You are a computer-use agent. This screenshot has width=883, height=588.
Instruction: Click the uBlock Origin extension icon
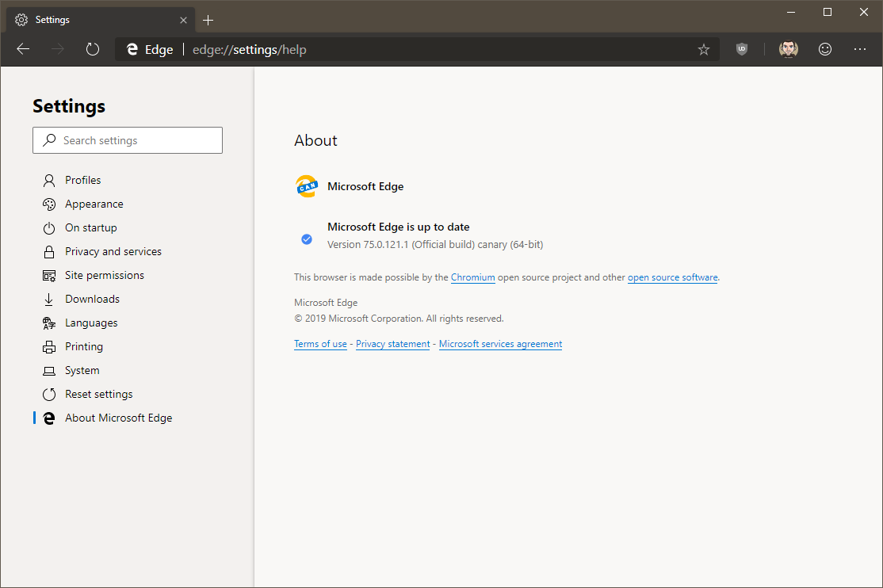[741, 49]
